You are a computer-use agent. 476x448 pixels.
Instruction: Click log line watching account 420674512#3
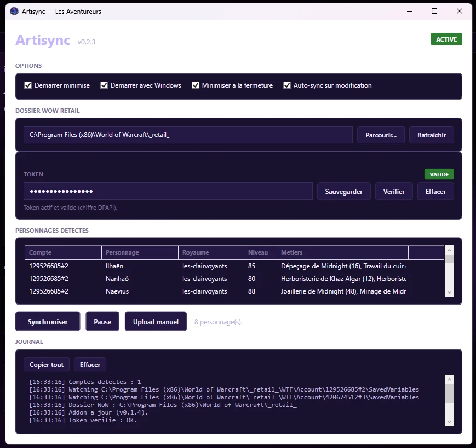click(x=224, y=397)
